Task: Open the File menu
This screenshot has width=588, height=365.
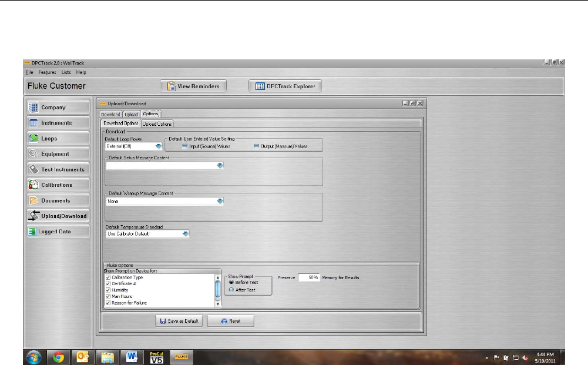Action: click(x=29, y=72)
